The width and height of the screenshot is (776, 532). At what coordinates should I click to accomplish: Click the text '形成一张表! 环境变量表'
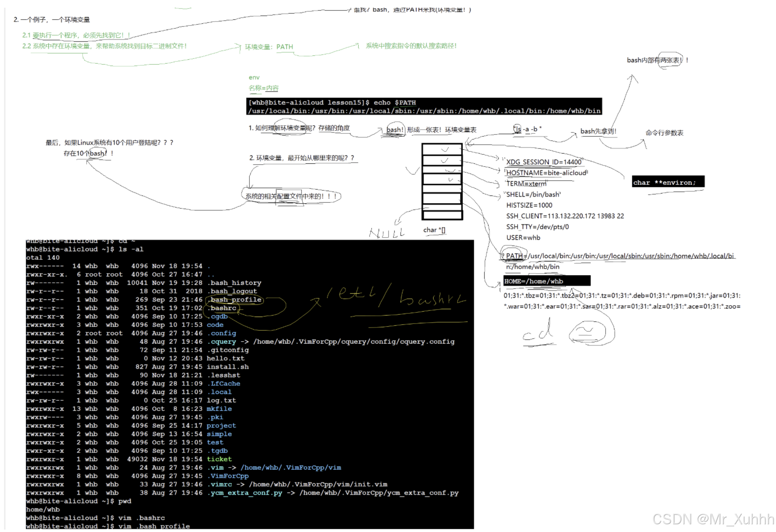pyautogui.click(x=442, y=130)
